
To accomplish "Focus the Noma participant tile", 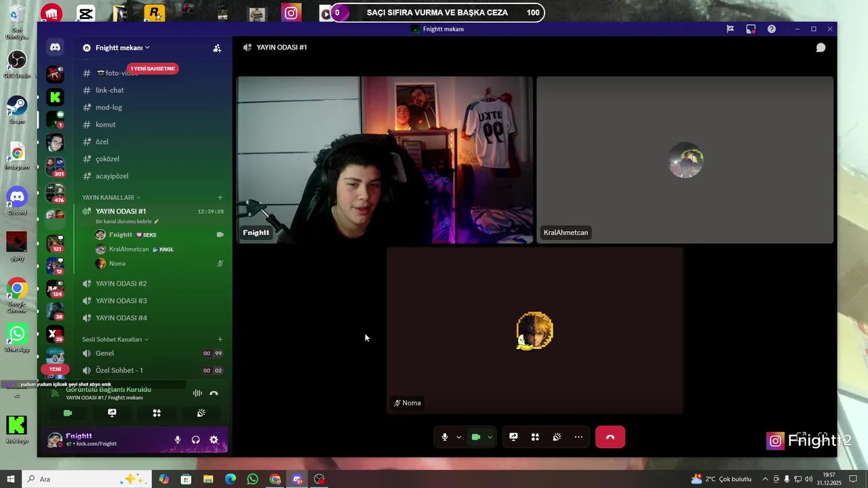I will [534, 330].
